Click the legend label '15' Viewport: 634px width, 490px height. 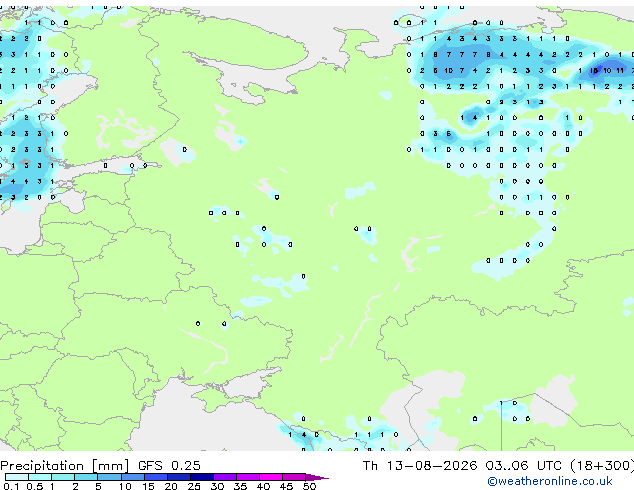point(148,486)
